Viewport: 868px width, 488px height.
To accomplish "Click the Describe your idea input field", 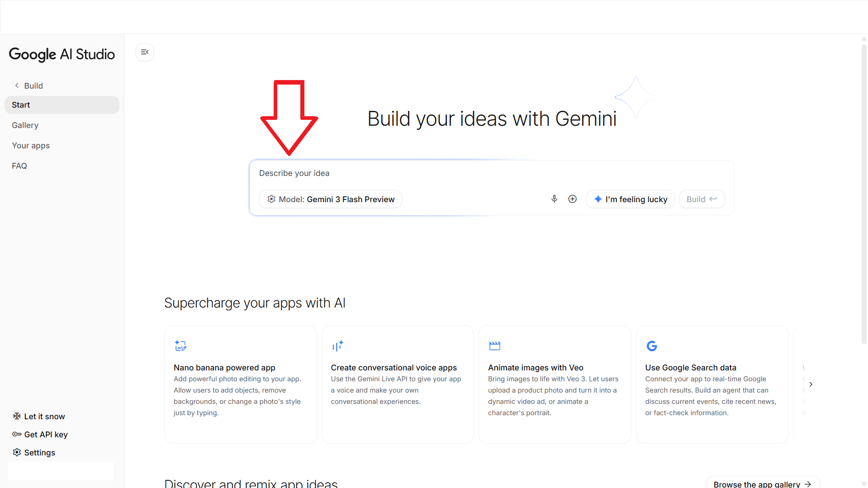I will coord(491,173).
